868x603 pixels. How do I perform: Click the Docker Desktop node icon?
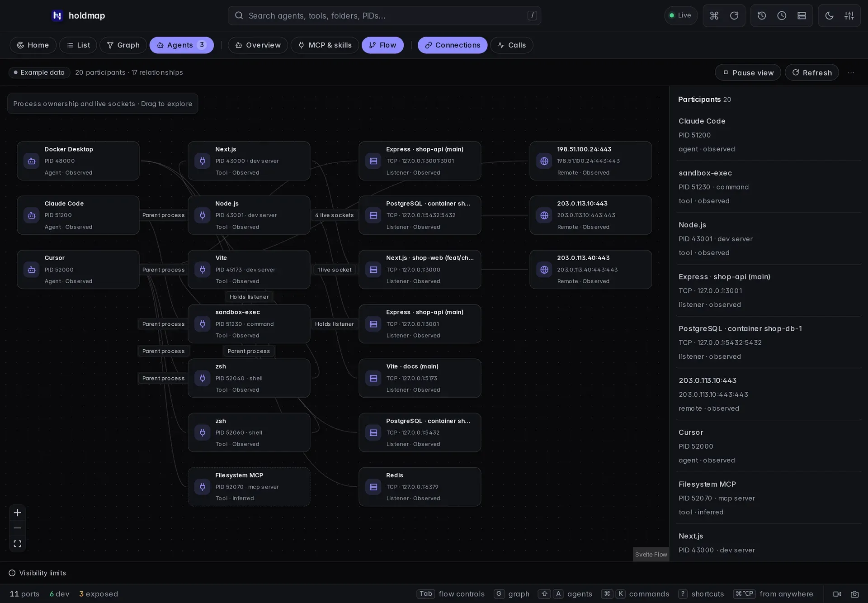32,161
